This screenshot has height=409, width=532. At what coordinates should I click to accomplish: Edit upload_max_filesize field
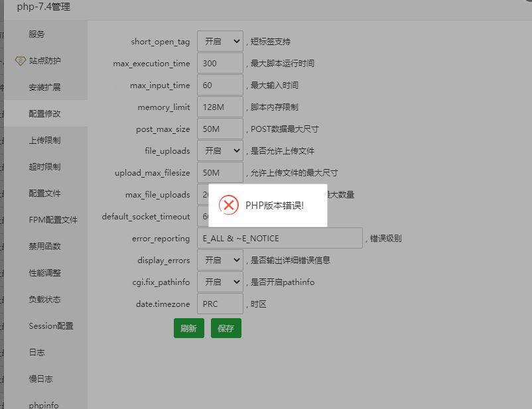tap(220, 172)
